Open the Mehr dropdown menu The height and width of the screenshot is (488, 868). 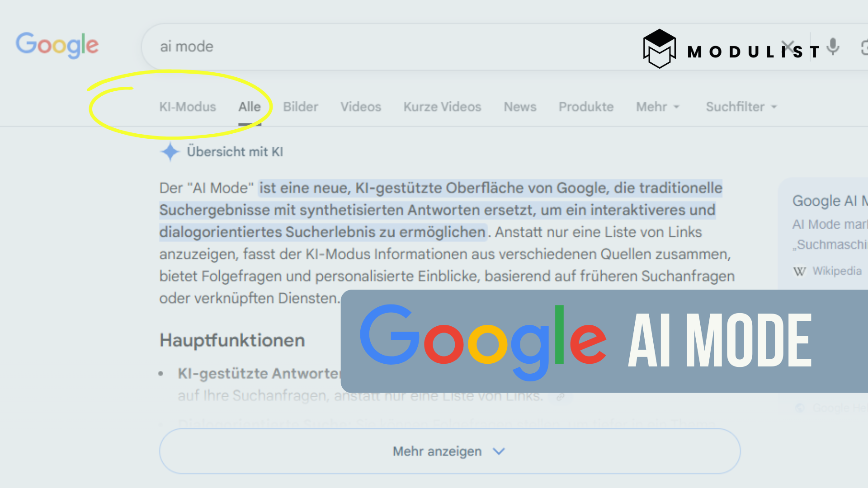click(657, 107)
